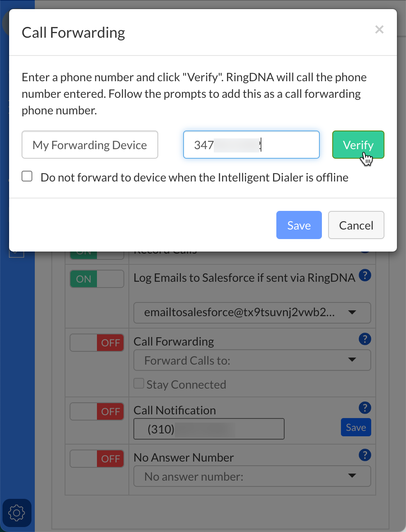
Task: Cancel the Call Forwarding dialog
Action: coord(356,225)
